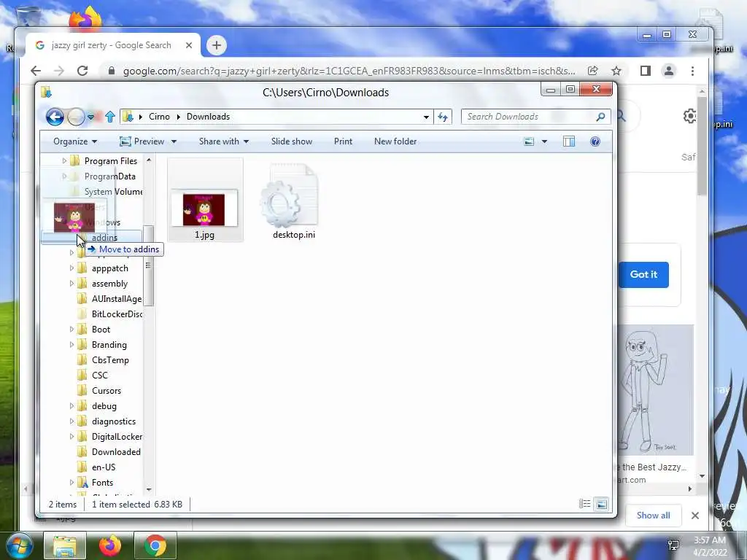Open the recent pages dropdown arrow
This screenshot has height=560, width=747.
point(90,117)
